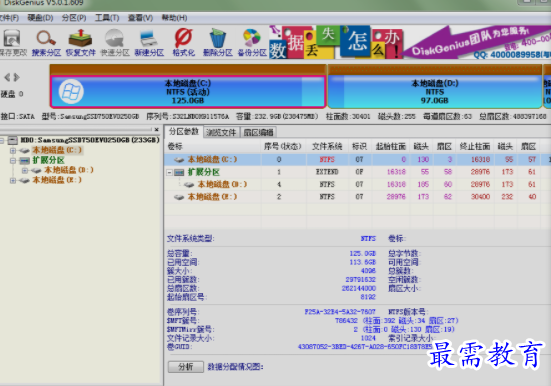Expand the 本地磁盘 (C:) tree node
551x386 pixels.
pyautogui.click(x=13, y=150)
